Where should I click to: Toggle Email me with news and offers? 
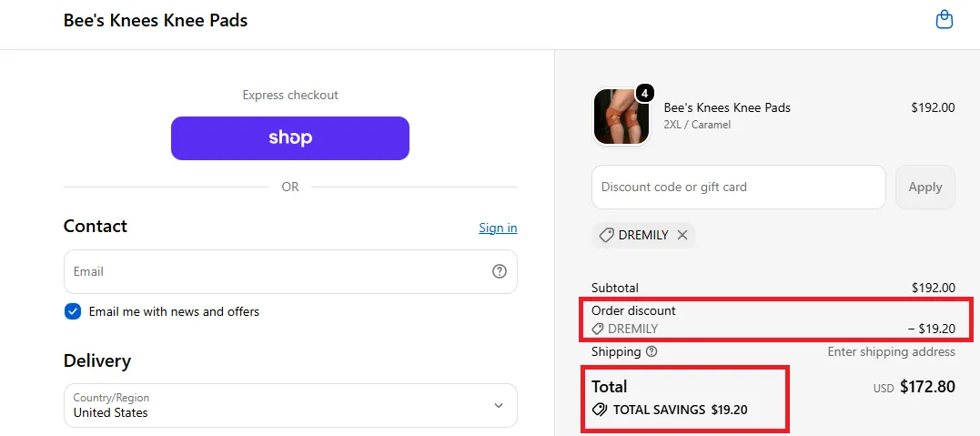pyautogui.click(x=73, y=311)
